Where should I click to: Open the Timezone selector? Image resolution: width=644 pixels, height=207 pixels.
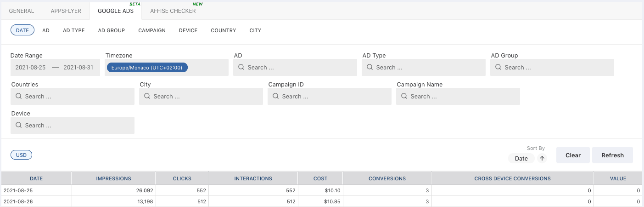[167, 67]
